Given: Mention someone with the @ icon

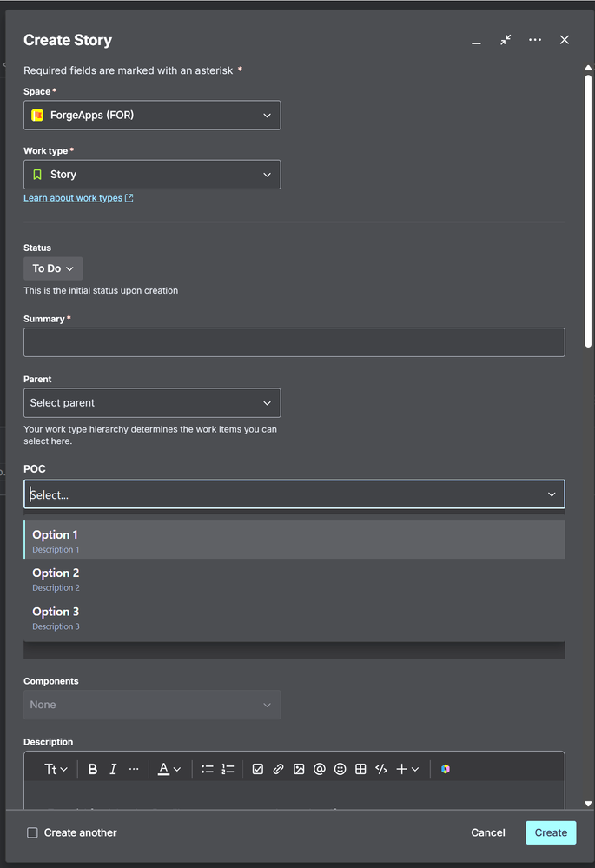Looking at the screenshot, I should click(x=320, y=769).
